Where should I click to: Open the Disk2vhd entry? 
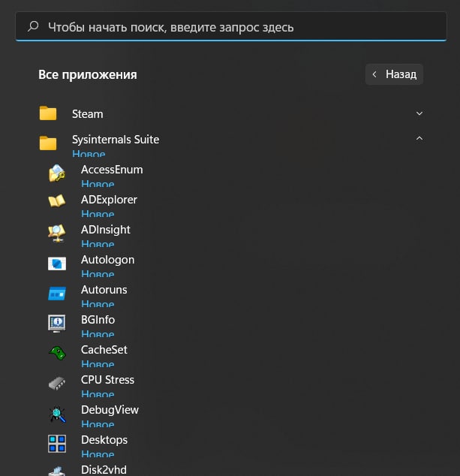tap(104, 470)
